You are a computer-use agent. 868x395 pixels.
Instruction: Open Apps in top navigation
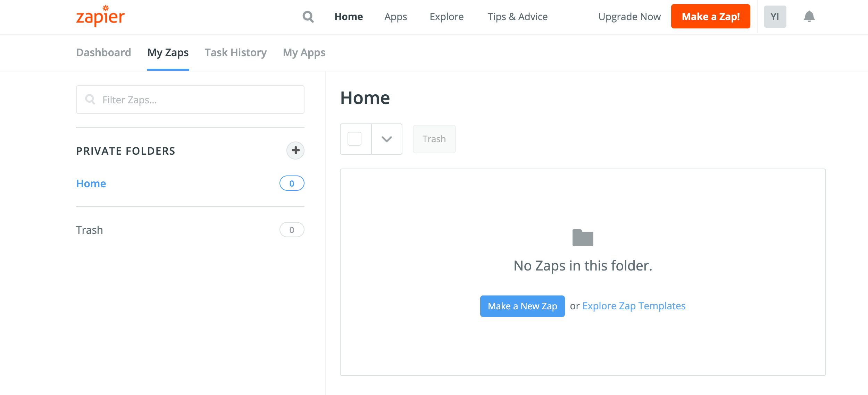(x=395, y=17)
